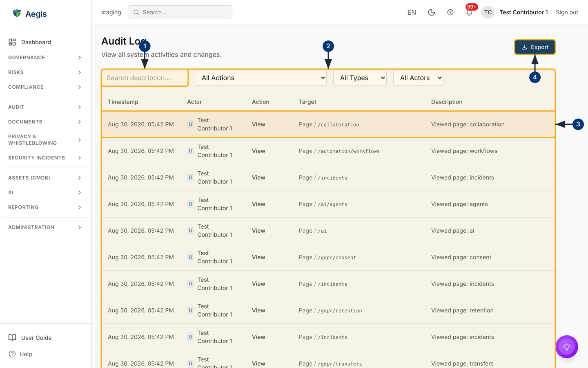Click the purple lightbulb assistant button
588x368 pixels.
[x=567, y=347]
